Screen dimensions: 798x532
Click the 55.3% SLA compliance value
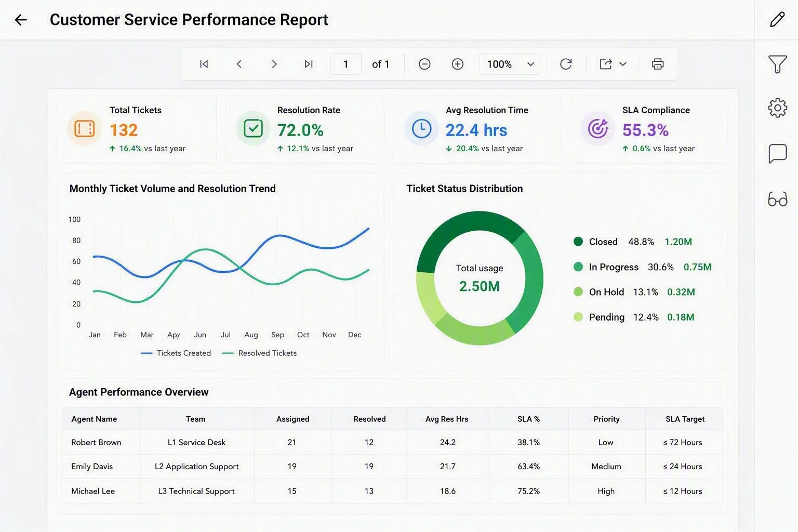coord(646,130)
